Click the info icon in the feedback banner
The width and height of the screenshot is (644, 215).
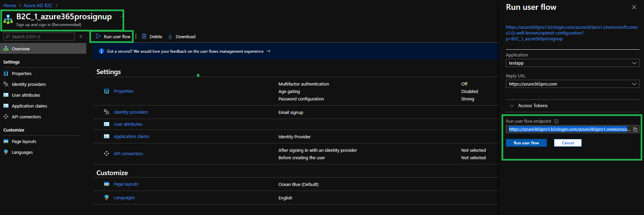(x=101, y=51)
